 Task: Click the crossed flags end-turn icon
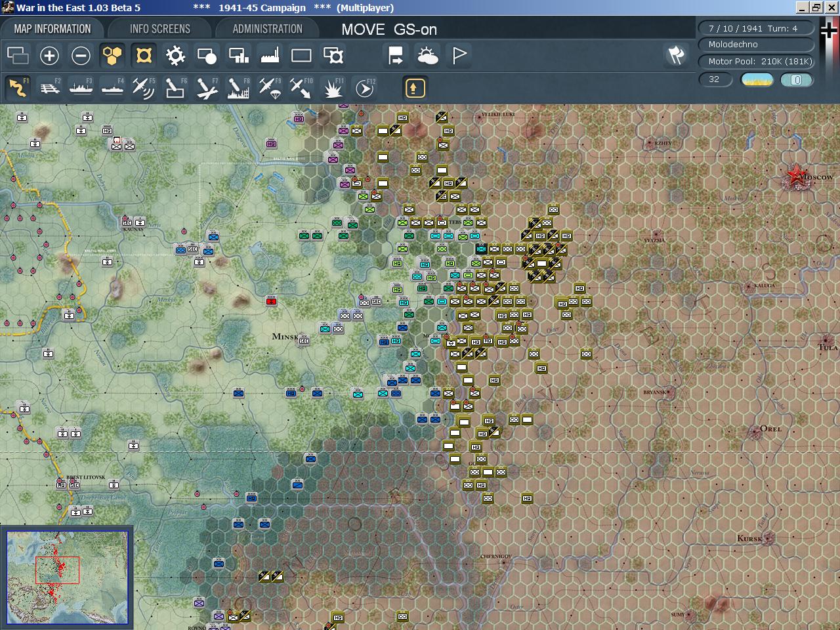(676, 55)
